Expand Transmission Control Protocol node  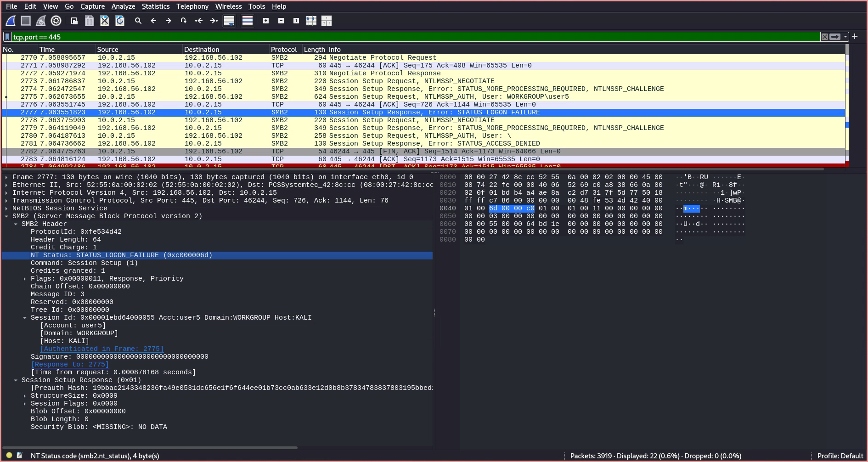(6, 200)
